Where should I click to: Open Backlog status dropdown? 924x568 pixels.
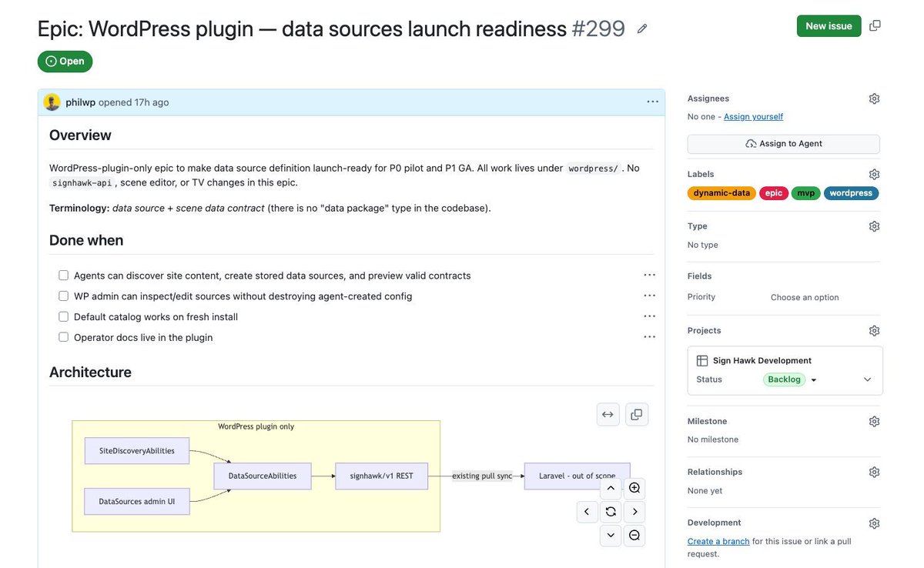[x=790, y=379]
